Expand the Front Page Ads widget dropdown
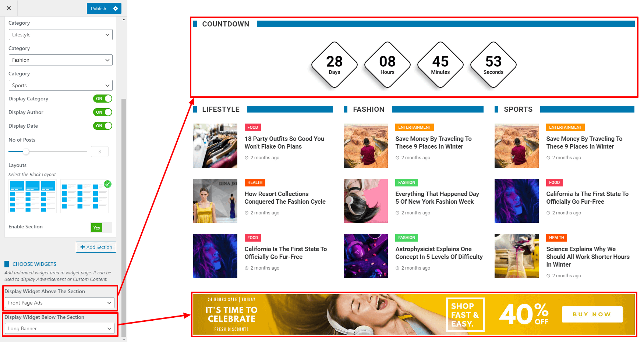Image resolution: width=644 pixels, height=342 pixels. click(60, 303)
